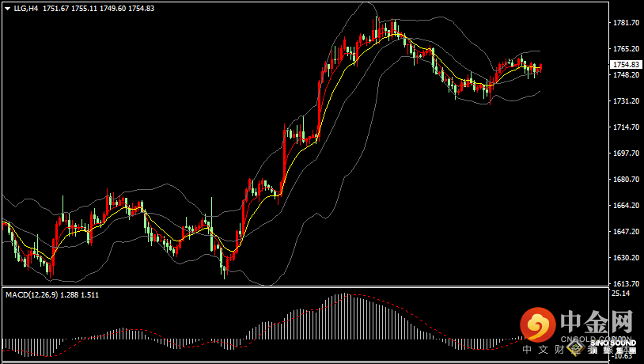Click the 1613.70 price axis label
Viewport: 644px width, 364px height.
[625, 284]
